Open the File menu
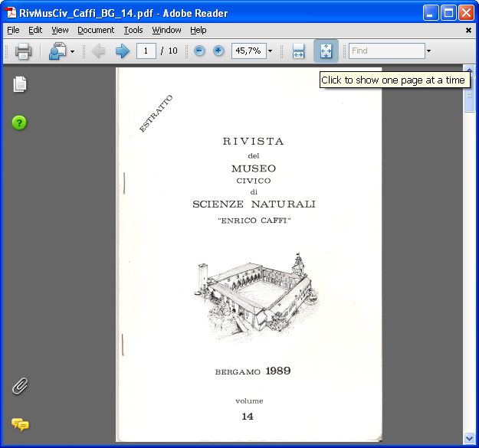Viewport: 479px width, 448px height. (x=13, y=30)
